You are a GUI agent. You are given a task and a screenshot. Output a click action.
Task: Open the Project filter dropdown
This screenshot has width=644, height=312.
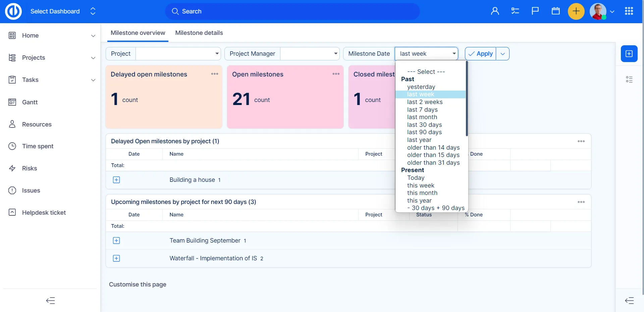(178, 54)
